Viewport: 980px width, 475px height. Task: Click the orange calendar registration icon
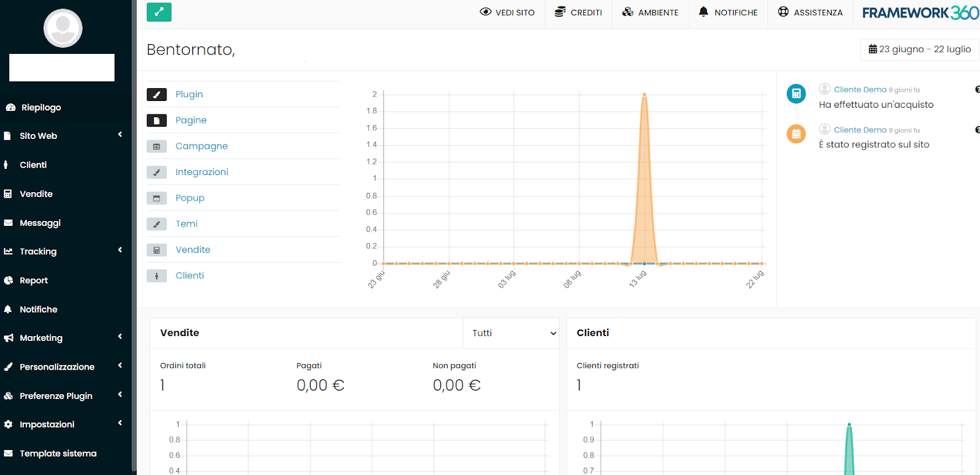(x=796, y=133)
